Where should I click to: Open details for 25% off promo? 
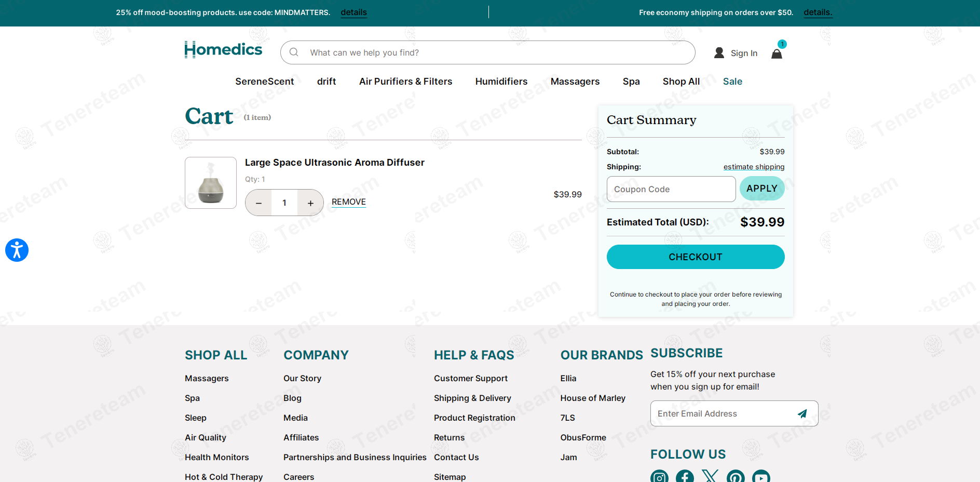click(354, 12)
